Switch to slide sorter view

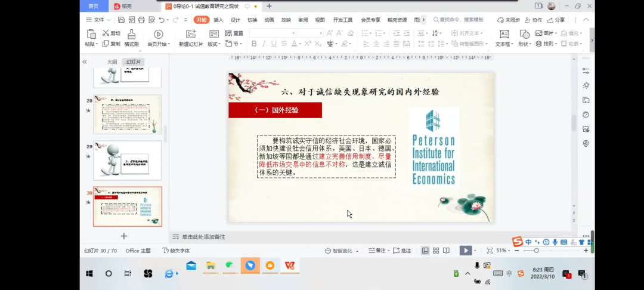(x=436, y=251)
